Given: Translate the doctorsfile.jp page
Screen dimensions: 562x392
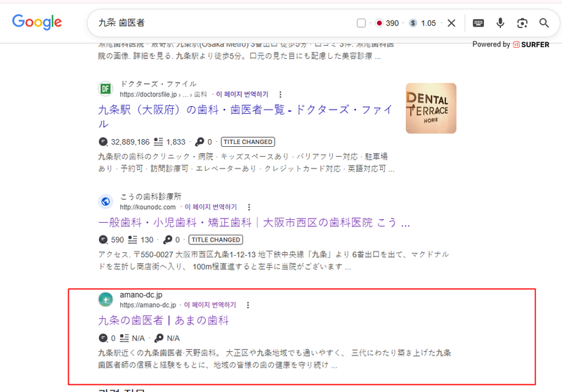Looking at the screenshot, I should coord(242,94).
